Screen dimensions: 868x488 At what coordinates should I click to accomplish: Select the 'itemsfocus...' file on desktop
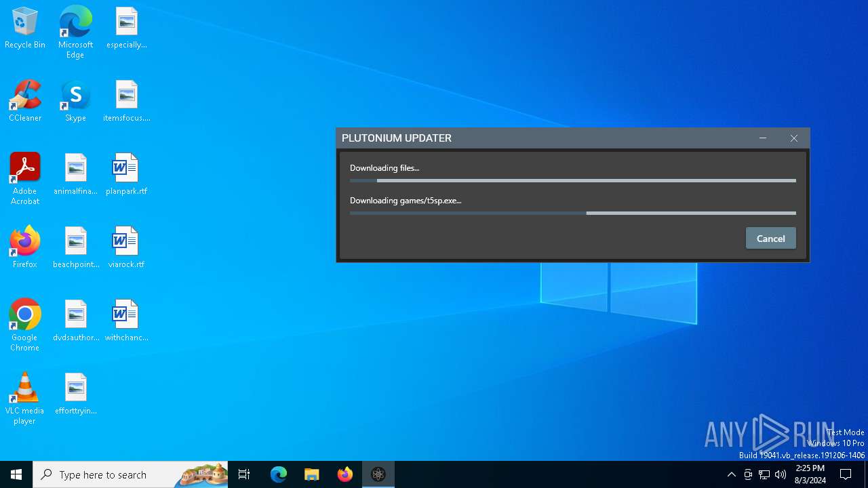coord(126,102)
